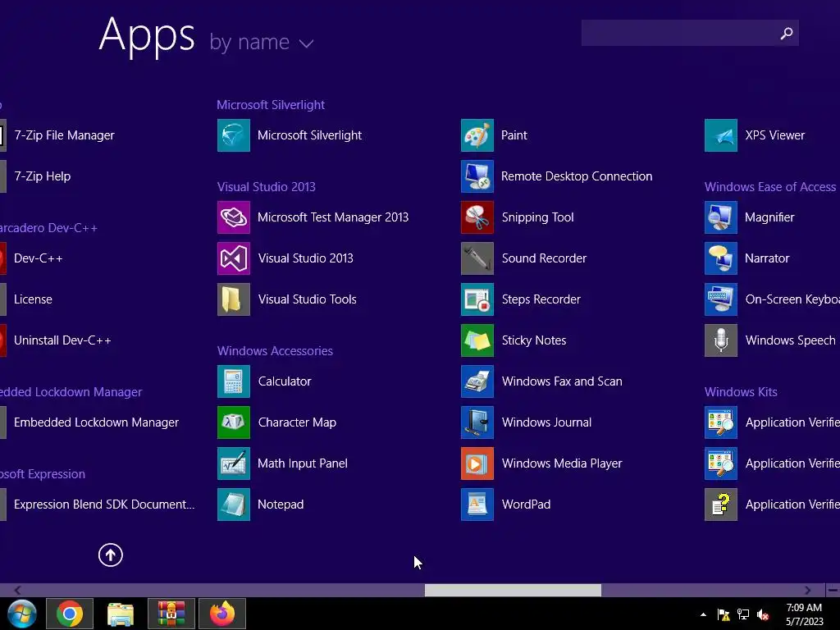Click the network tray icon
This screenshot has height=630, width=840.
[743, 614]
